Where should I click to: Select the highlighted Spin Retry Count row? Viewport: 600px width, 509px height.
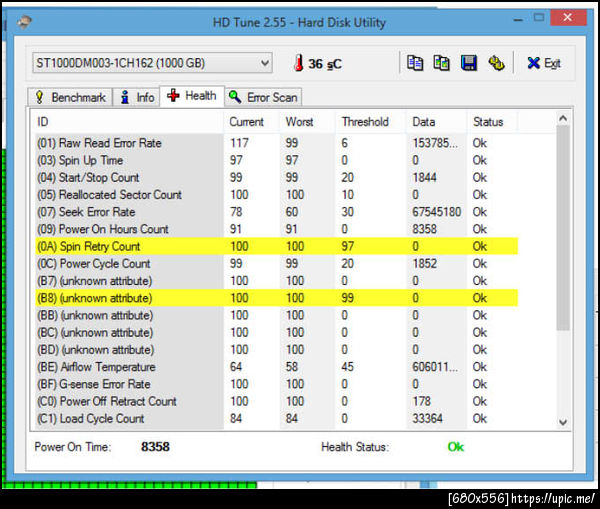pos(276,246)
